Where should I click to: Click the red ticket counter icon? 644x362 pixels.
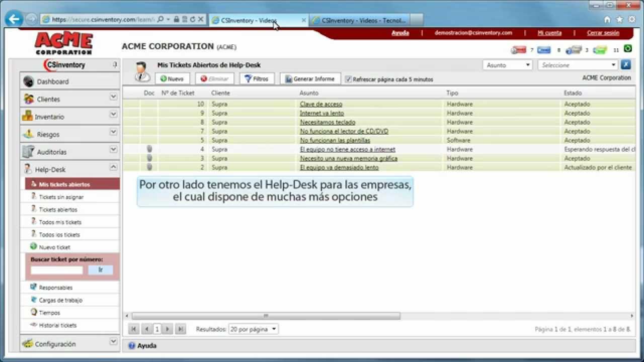pyautogui.click(x=518, y=50)
